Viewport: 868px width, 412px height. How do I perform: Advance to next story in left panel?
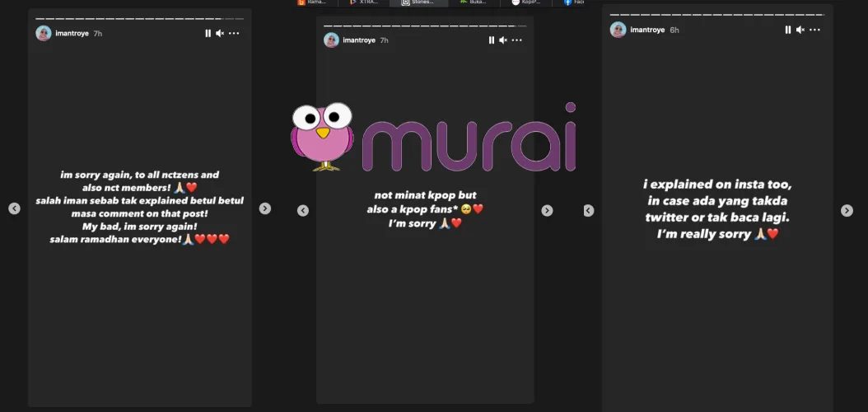pos(265,208)
